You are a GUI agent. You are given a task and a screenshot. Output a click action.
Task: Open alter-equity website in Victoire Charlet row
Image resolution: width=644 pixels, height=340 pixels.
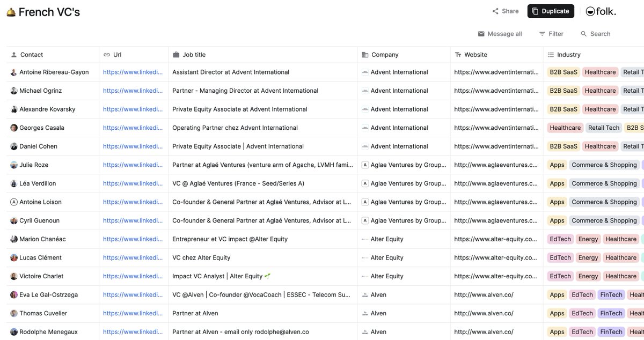tap(495, 276)
